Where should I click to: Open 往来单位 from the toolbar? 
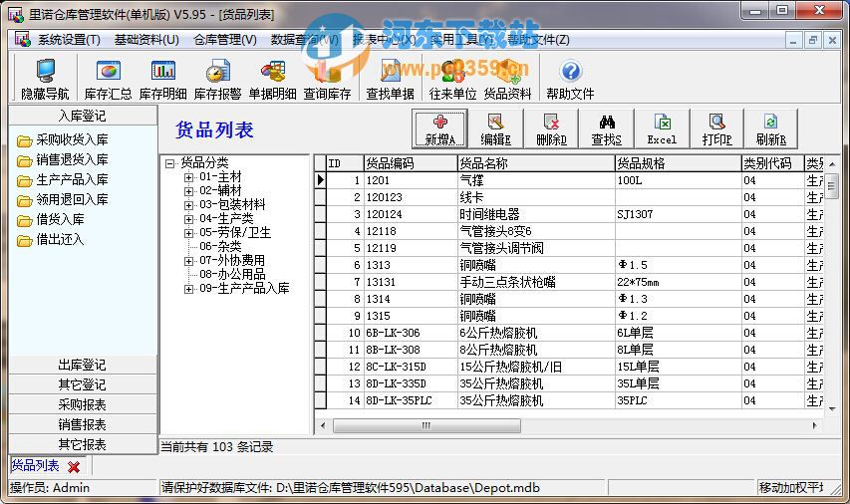click(x=452, y=79)
